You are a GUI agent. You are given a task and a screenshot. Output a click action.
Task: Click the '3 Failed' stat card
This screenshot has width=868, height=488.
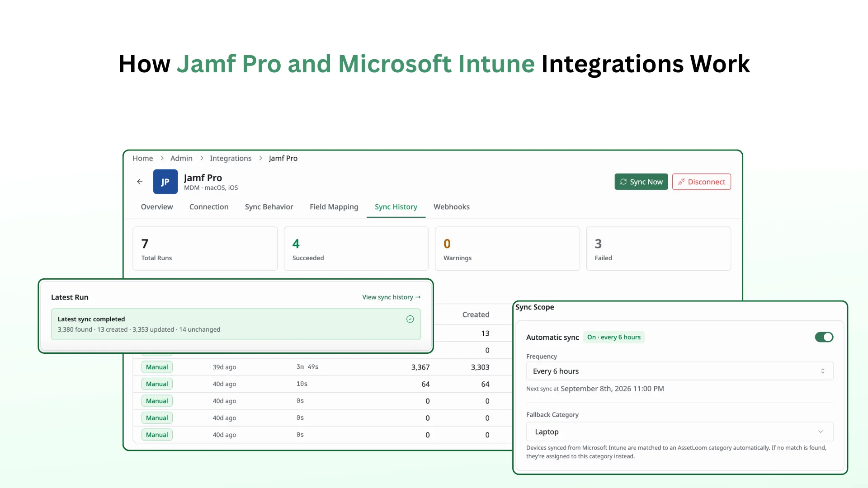tap(658, 249)
